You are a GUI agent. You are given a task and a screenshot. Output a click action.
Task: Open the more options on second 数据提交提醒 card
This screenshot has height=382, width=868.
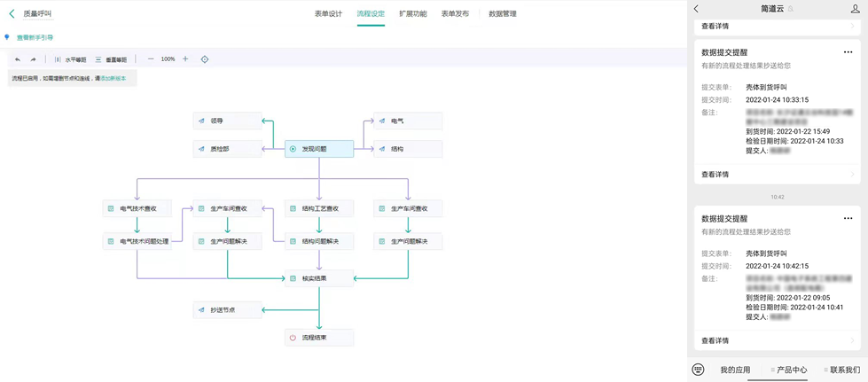coord(848,218)
